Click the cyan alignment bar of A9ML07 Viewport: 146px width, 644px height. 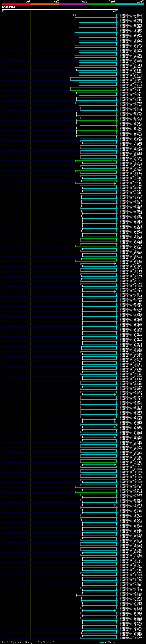tap(99, 638)
